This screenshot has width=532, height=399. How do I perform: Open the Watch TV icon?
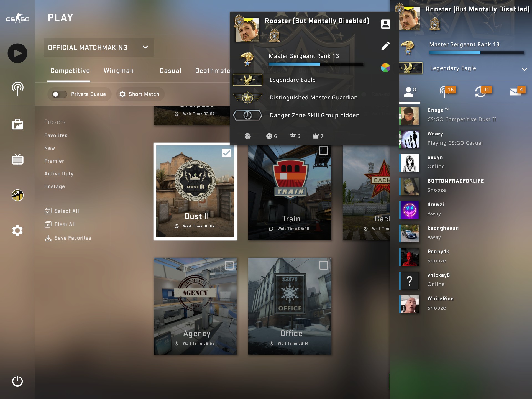pyautogui.click(x=17, y=160)
